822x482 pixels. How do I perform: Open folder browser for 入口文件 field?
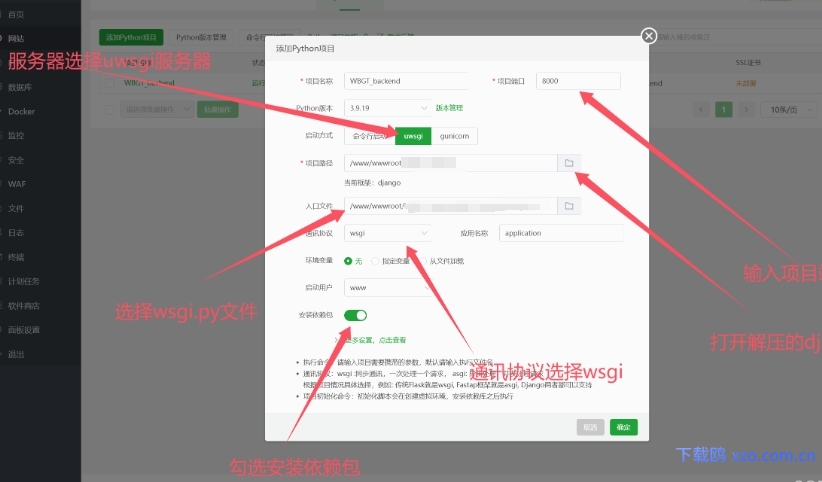tap(569, 206)
